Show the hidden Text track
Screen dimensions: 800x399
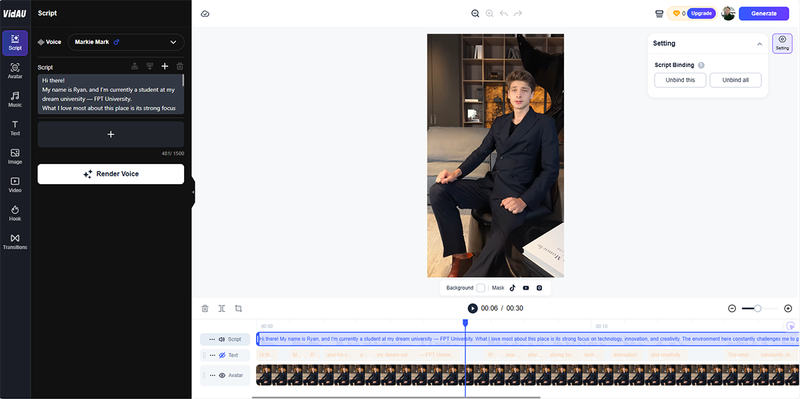point(222,355)
